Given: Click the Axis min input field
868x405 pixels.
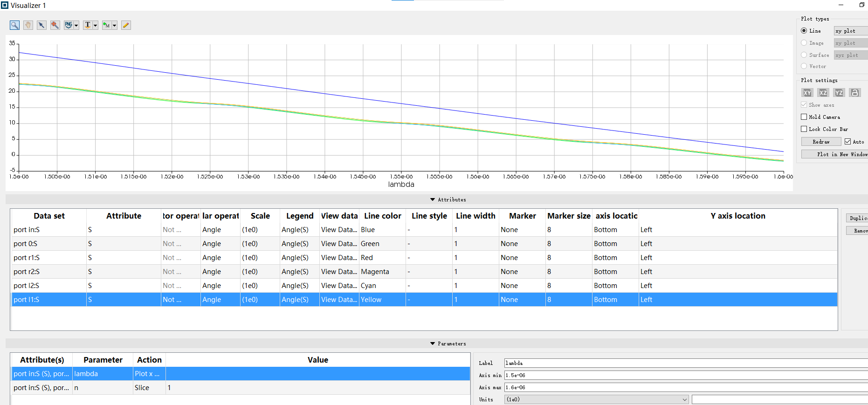Looking at the screenshot, I should (x=686, y=375).
